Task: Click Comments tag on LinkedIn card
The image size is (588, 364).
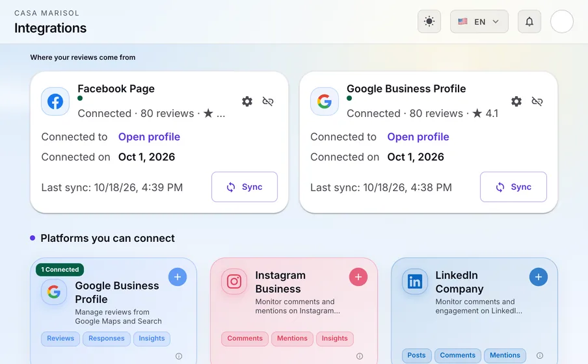Action: click(457, 356)
